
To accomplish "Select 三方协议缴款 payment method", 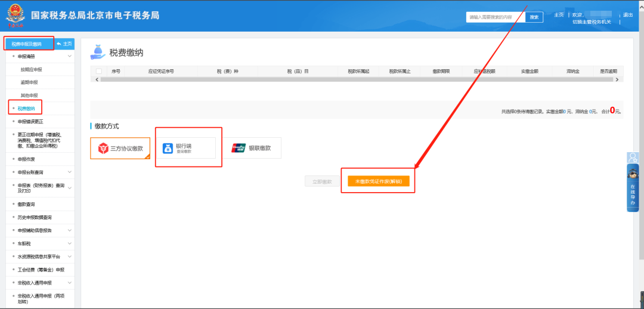I will pos(120,148).
